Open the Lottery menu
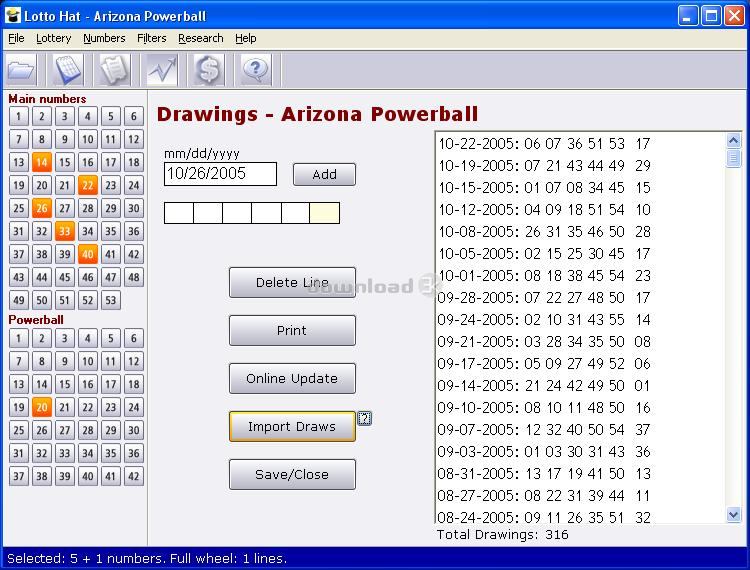 point(54,38)
